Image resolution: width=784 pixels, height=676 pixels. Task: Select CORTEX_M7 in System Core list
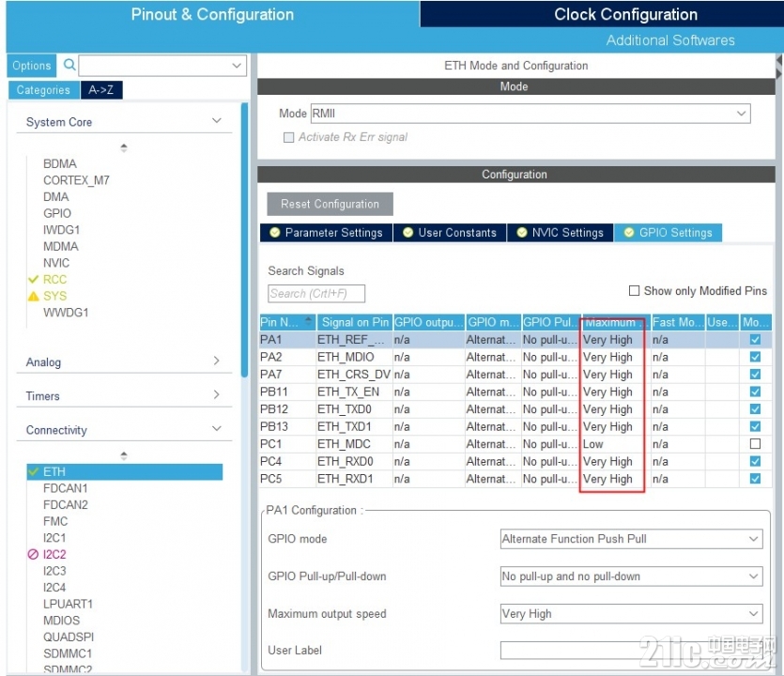pyautogui.click(x=76, y=180)
